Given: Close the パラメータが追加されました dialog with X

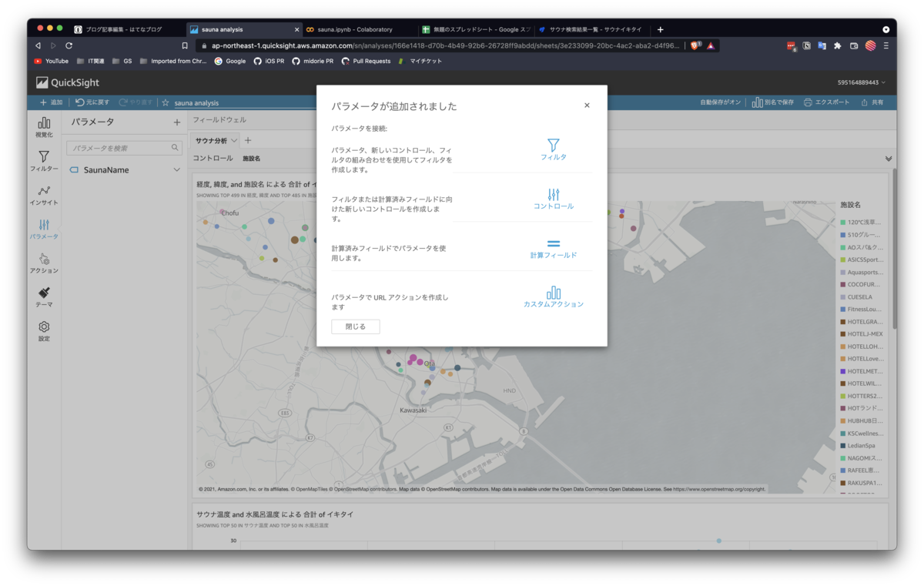Looking at the screenshot, I should pos(587,105).
